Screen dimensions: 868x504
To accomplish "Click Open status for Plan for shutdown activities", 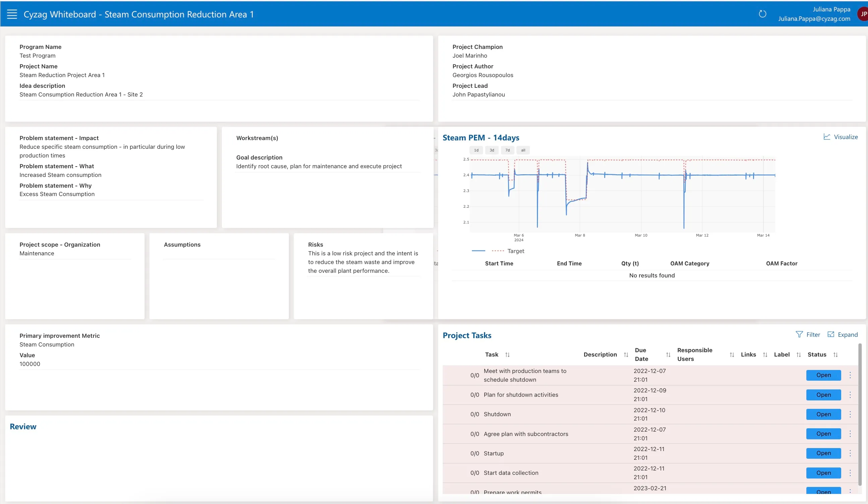I will click(823, 395).
